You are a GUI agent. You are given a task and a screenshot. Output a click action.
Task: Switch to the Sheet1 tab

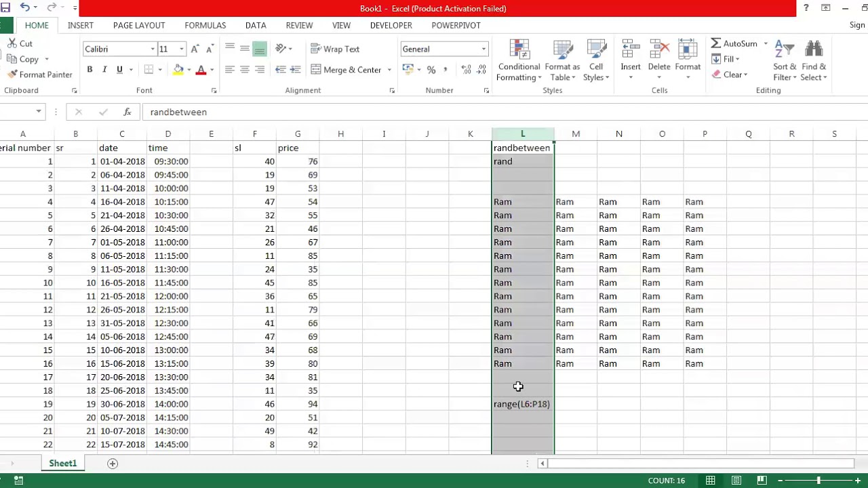(62, 464)
